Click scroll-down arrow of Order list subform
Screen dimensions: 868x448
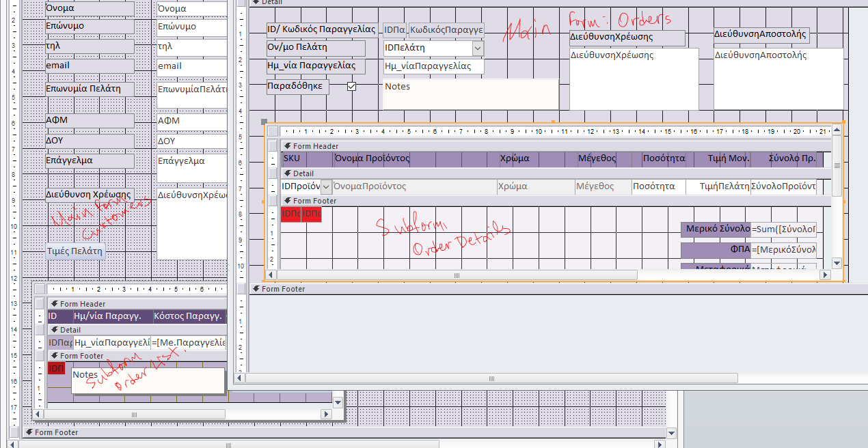pos(338,403)
